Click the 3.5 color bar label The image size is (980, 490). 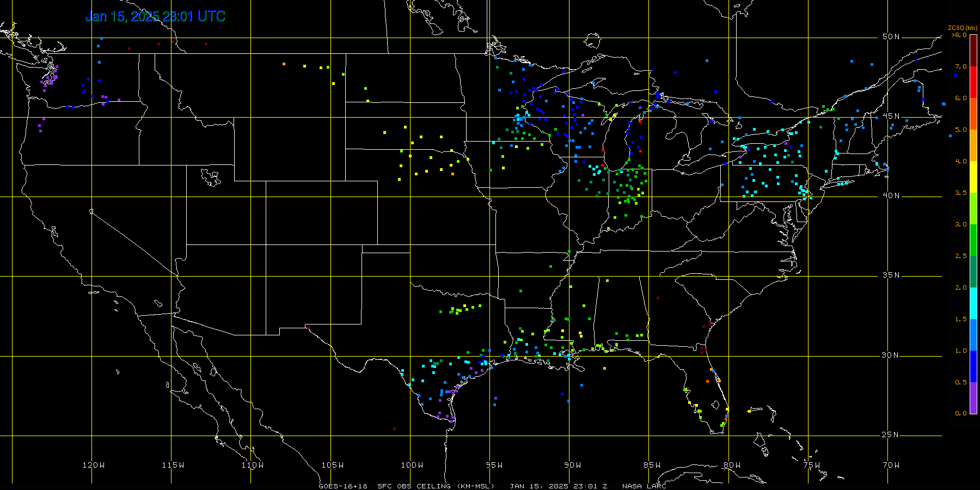point(961,193)
